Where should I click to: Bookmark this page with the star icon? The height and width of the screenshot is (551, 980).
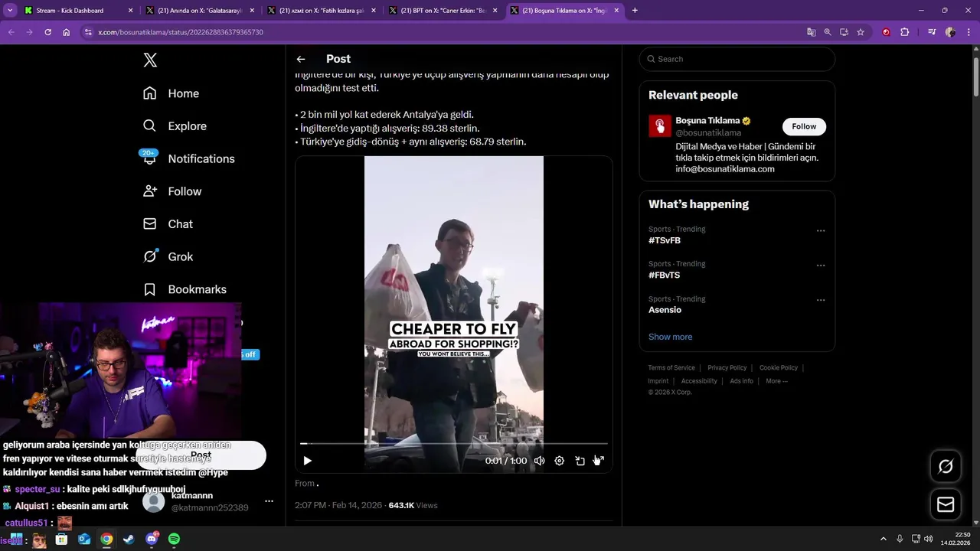click(861, 32)
